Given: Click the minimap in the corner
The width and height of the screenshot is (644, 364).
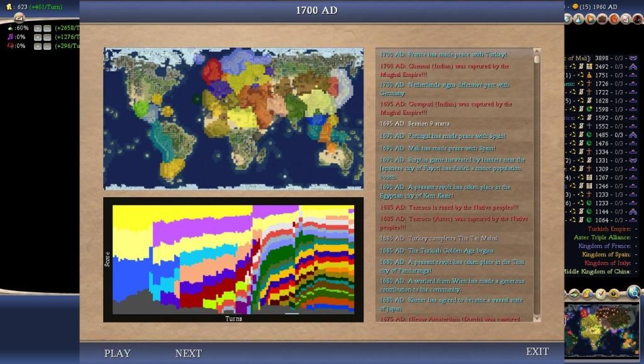Looking at the screenshot, I should point(602,329).
